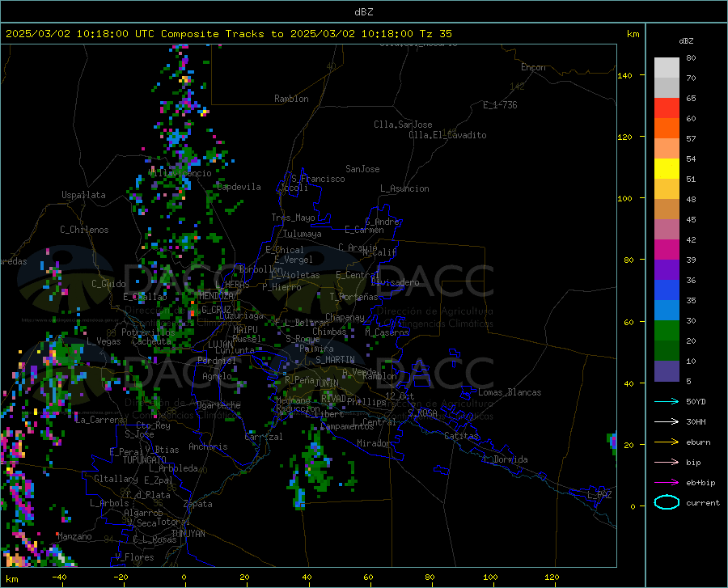Click the date and time header text
Image resolution: width=728 pixels, height=588 pixels.
(x=228, y=34)
